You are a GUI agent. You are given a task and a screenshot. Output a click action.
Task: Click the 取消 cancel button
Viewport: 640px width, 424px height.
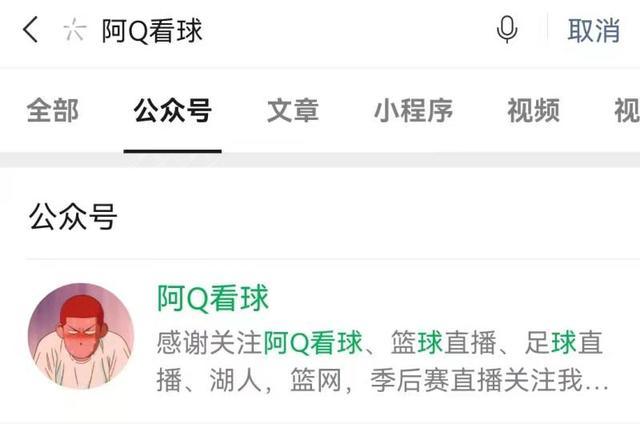click(x=594, y=30)
